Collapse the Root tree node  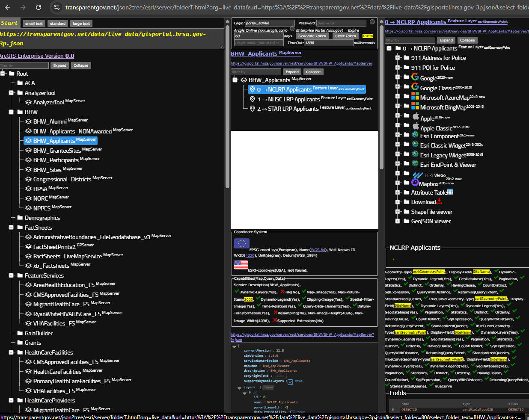pos(3,74)
